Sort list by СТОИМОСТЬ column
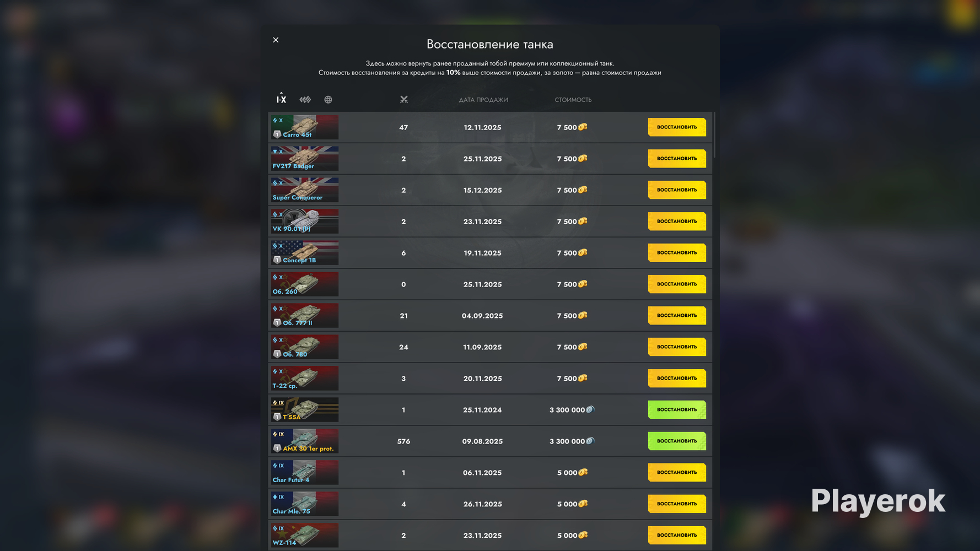The width and height of the screenshot is (980, 551). click(x=573, y=100)
